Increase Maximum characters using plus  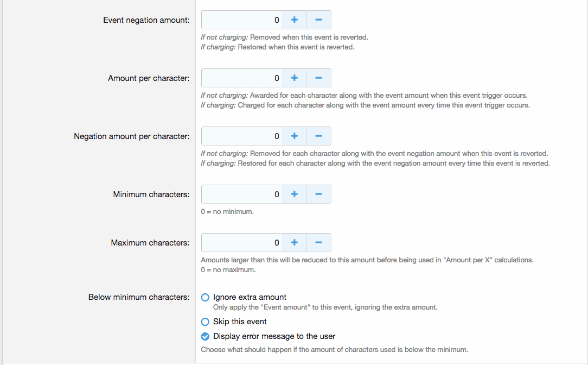295,243
